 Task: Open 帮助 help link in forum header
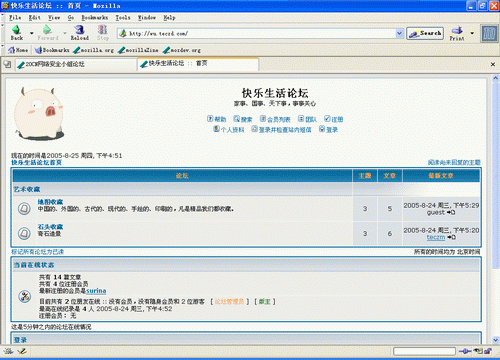(217, 119)
